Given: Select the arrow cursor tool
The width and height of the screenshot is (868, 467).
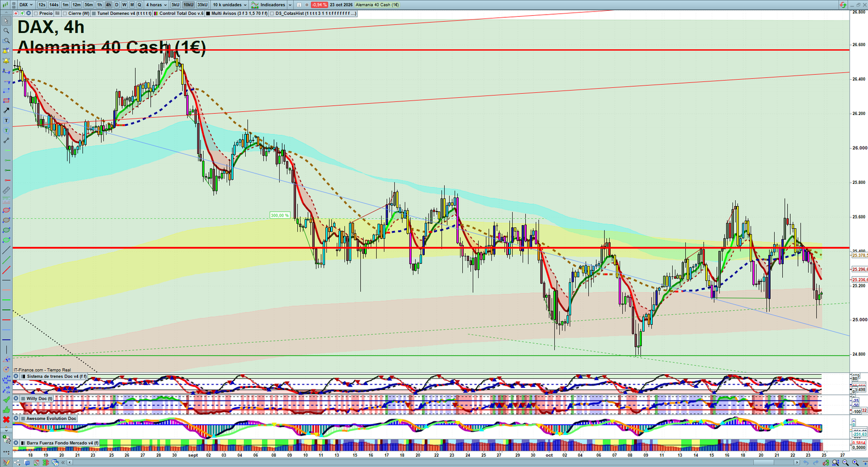Looking at the screenshot, I should point(6,21).
